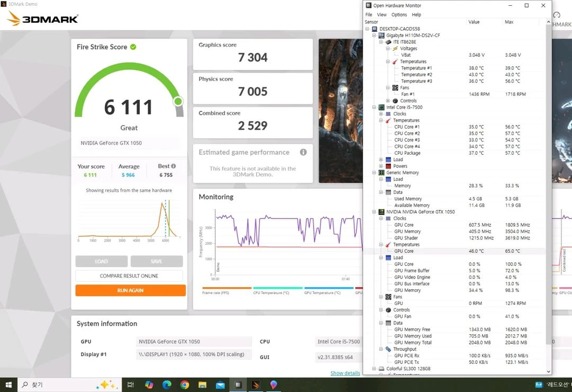The image size is (572, 392).
Task: Select the CPU Package temperature row
Action: [x=454, y=153]
